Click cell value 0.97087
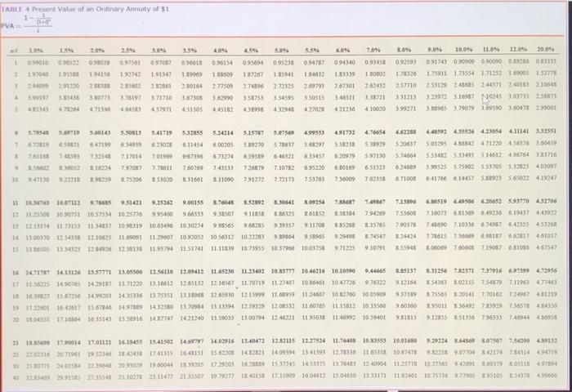The height and width of the screenshot is (392, 572). click(161, 63)
